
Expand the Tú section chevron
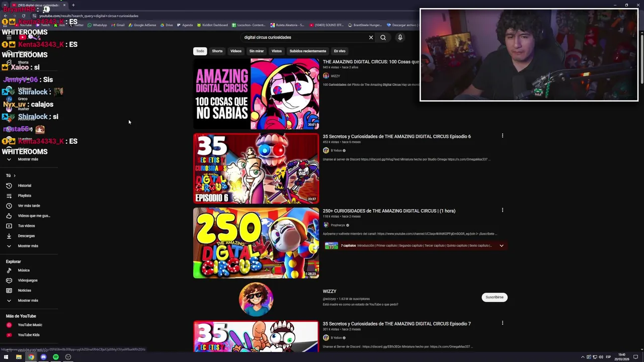[x=14, y=175]
